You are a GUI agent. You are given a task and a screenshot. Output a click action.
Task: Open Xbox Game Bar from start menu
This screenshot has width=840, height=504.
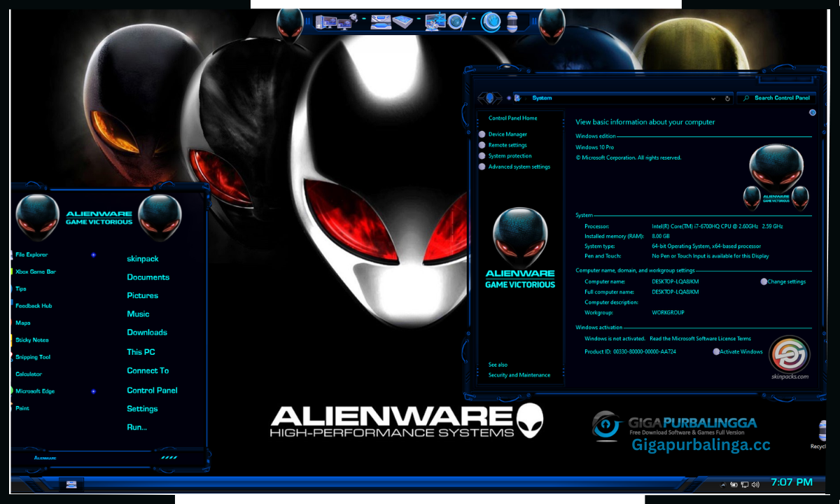35,272
